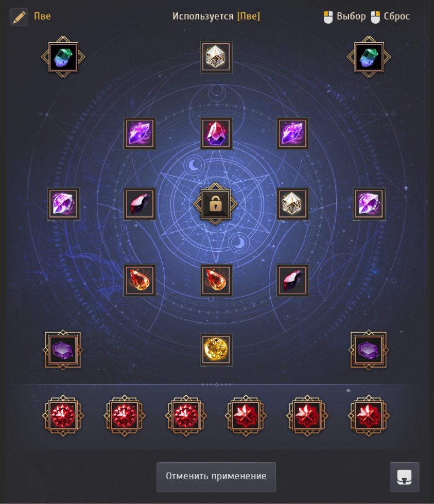Click the fourth red star gem in bottom row

click(x=246, y=415)
